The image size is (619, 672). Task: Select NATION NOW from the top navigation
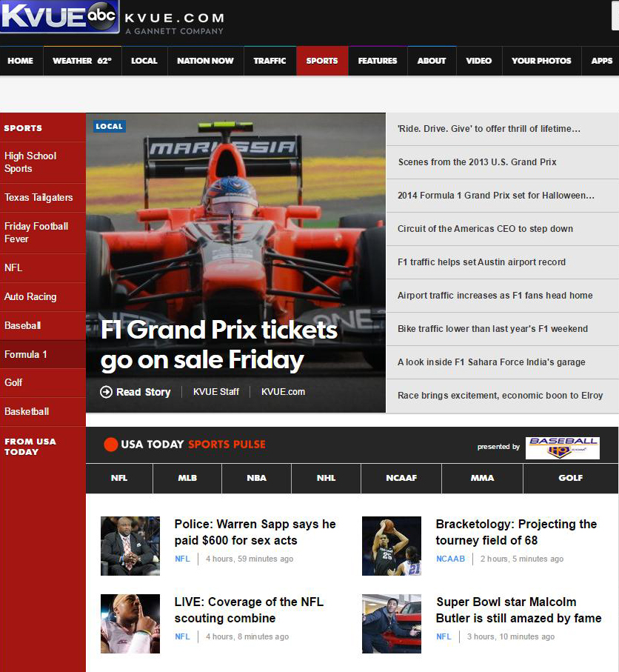[x=205, y=61]
